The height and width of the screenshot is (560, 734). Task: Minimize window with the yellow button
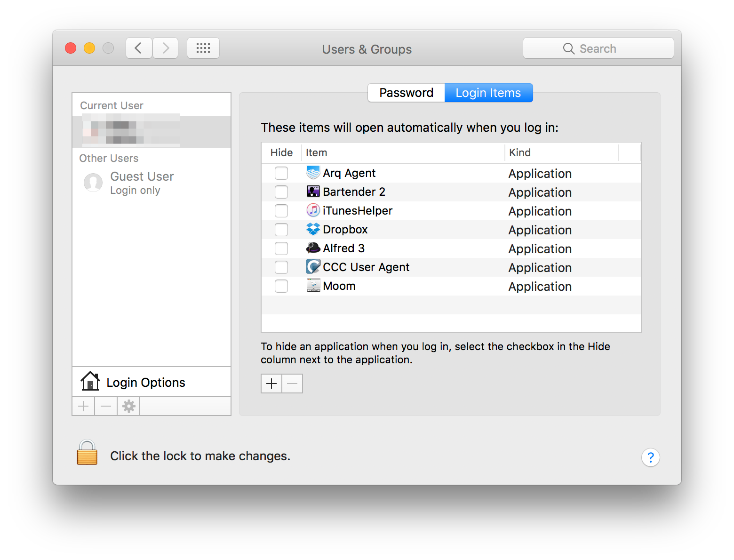click(x=89, y=48)
